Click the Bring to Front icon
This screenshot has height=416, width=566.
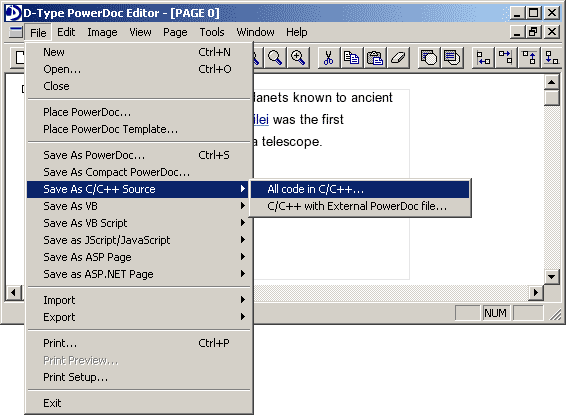point(429,58)
